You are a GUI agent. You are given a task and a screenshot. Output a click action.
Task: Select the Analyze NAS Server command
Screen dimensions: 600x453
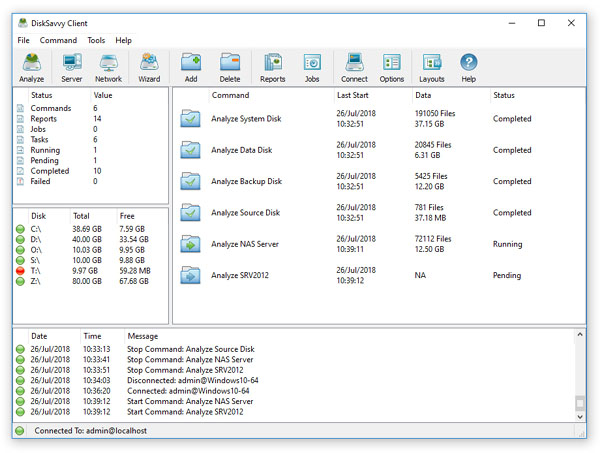point(246,244)
